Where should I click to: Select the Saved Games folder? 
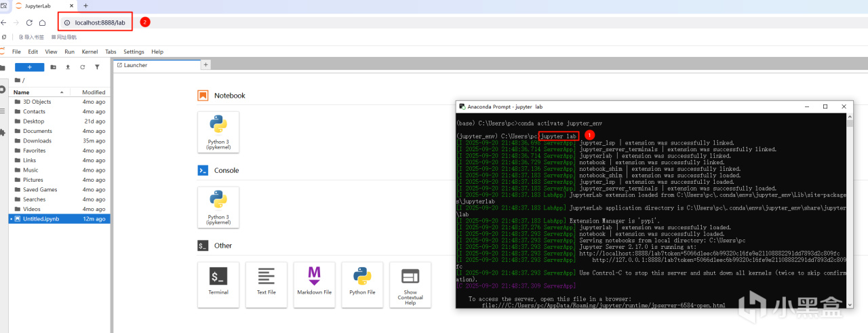[x=60, y=190]
